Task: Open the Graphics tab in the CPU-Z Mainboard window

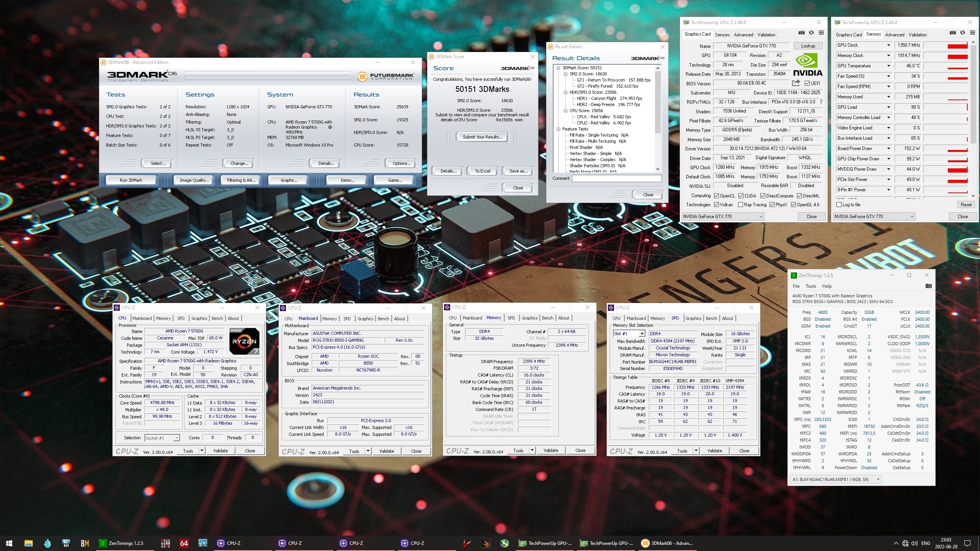Action: [x=365, y=319]
